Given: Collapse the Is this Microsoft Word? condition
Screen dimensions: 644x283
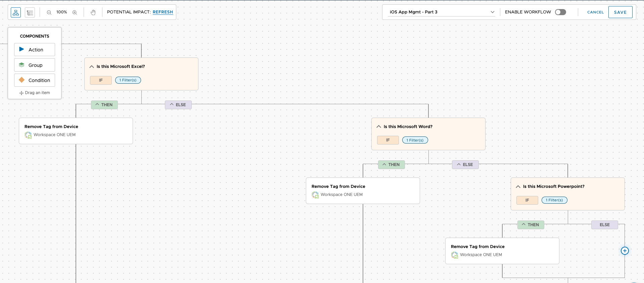Looking at the screenshot, I should tap(379, 127).
